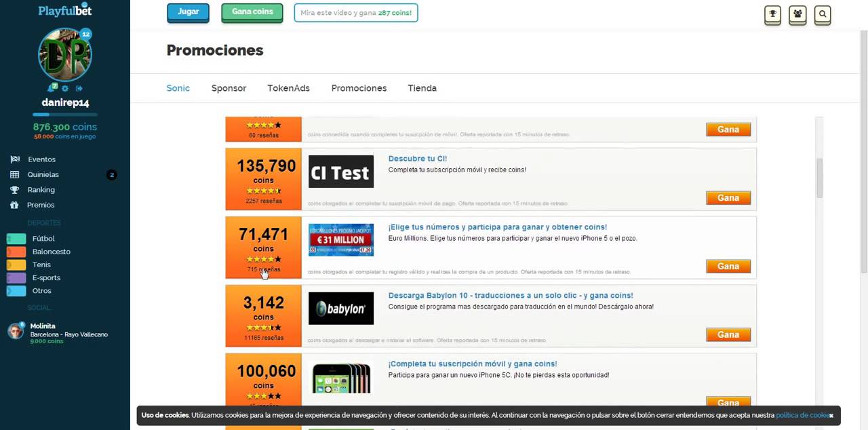The image size is (868, 430).
Task: Select Otros in the sports list
Action: pyautogui.click(x=41, y=290)
